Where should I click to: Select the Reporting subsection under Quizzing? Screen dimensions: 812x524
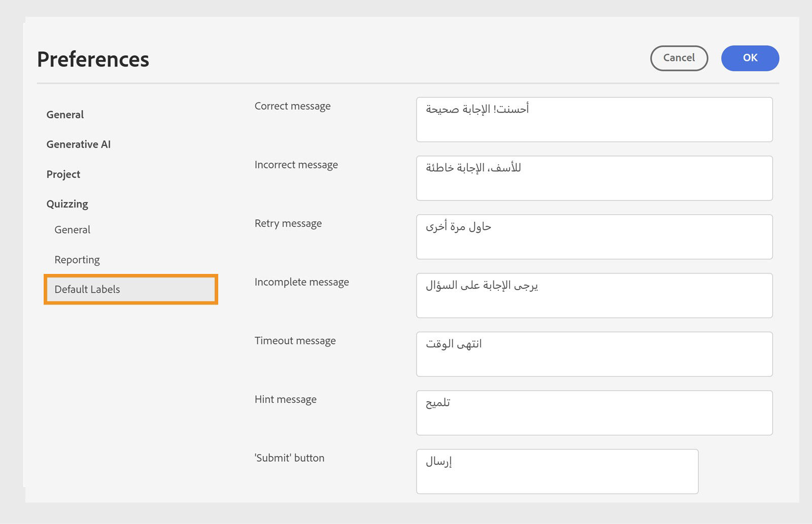click(77, 259)
